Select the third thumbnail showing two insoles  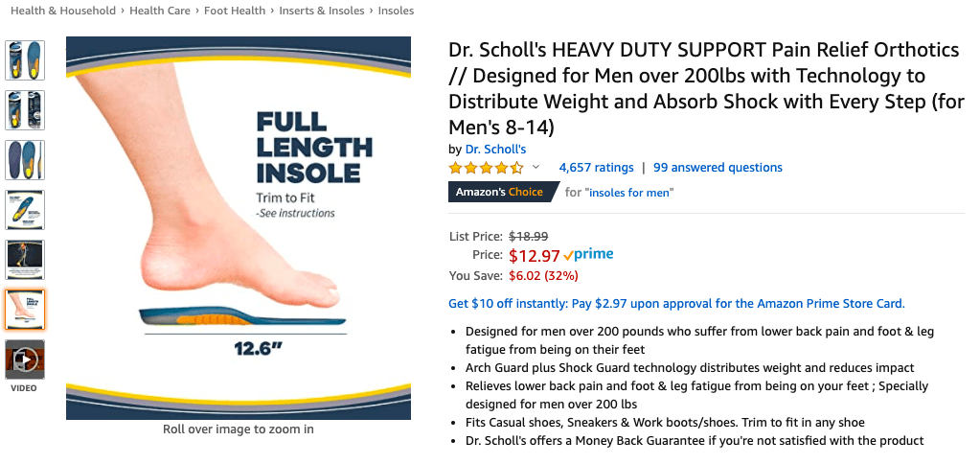(25, 160)
